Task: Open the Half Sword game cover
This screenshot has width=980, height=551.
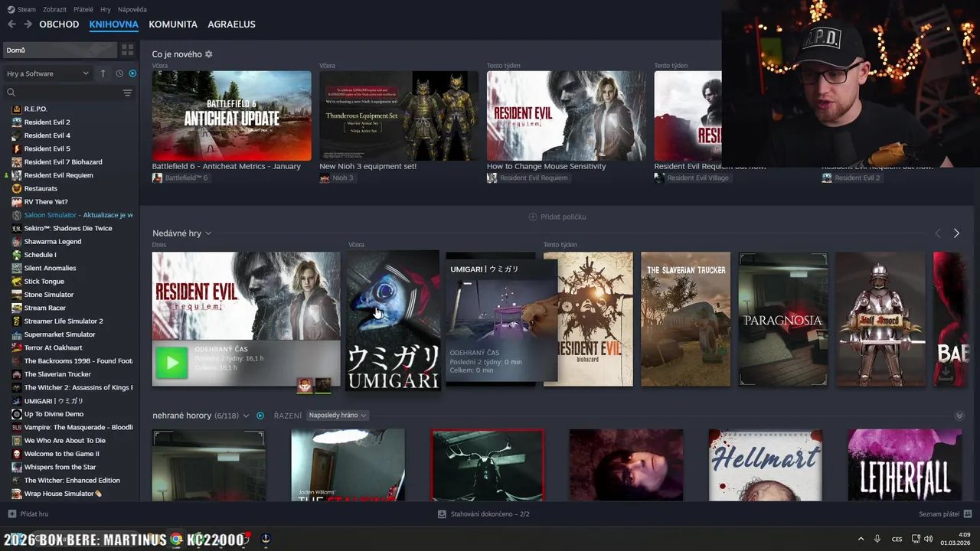Action: (880, 319)
